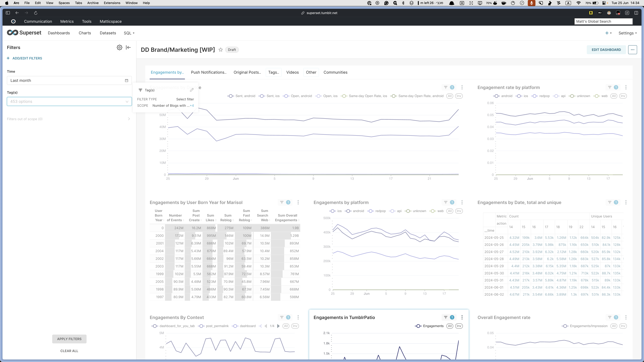Click ADD/EDIT FILTERS link
Viewport: 644px width, 362px height.
25,58
